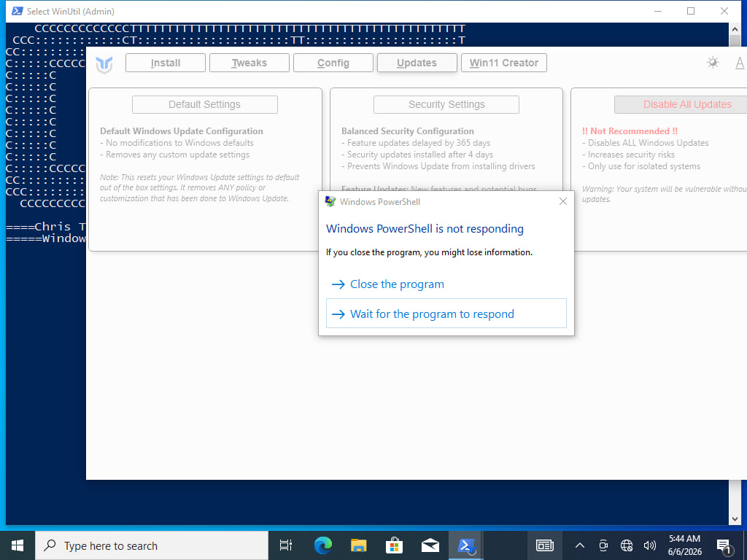The width and height of the screenshot is (747, 560).
Task: Open News and interests widget
Action: (544, 545)
